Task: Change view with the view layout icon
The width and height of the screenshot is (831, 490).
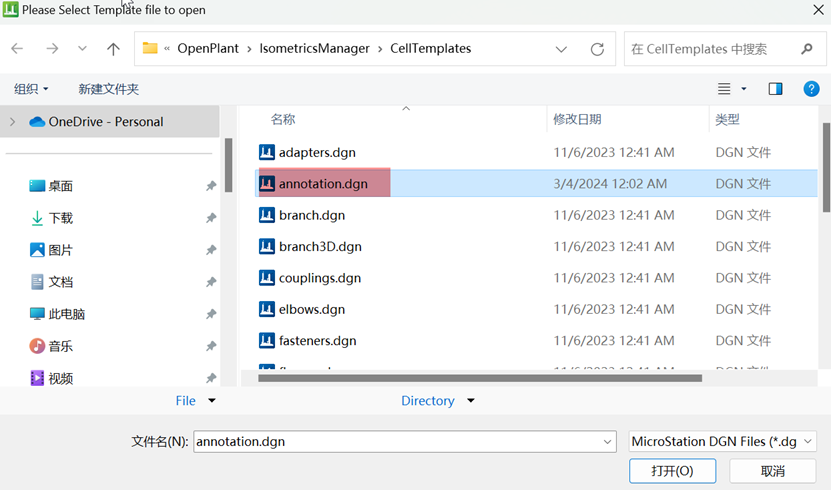Action: (x=724, y=89)
